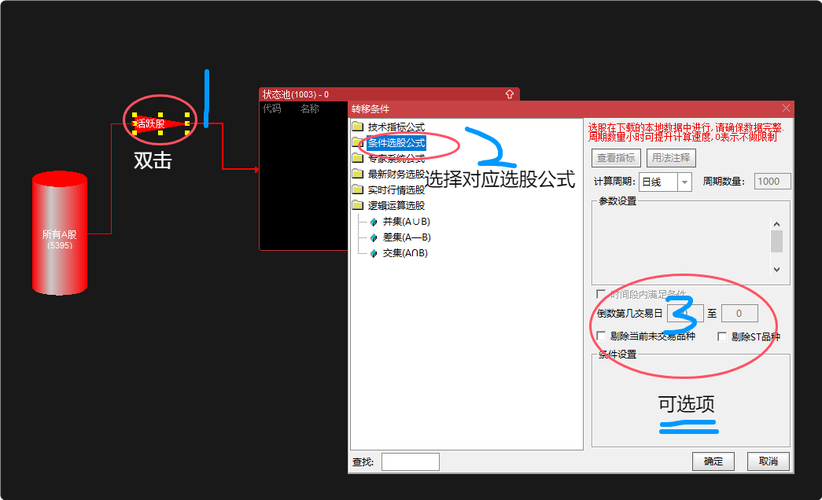Select the 逻辑运算选股 folder

pos(396,205)
